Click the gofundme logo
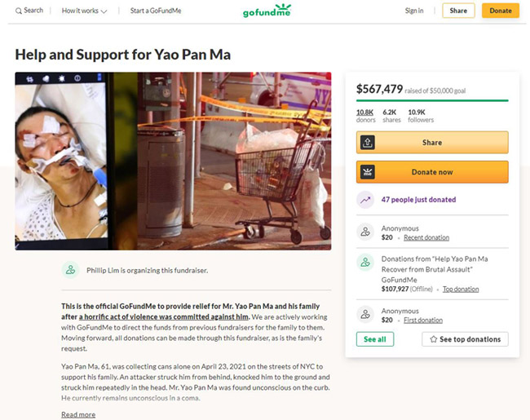530x420 pixels. pyautogui.click(x=267, y=11)
